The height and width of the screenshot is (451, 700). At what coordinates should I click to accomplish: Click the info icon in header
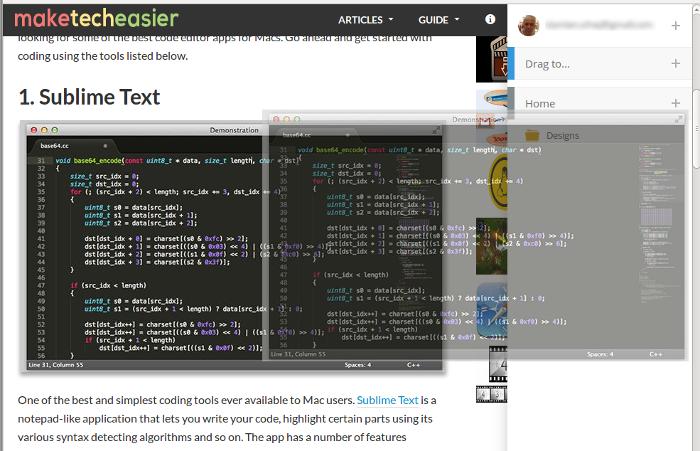[490, 19]
